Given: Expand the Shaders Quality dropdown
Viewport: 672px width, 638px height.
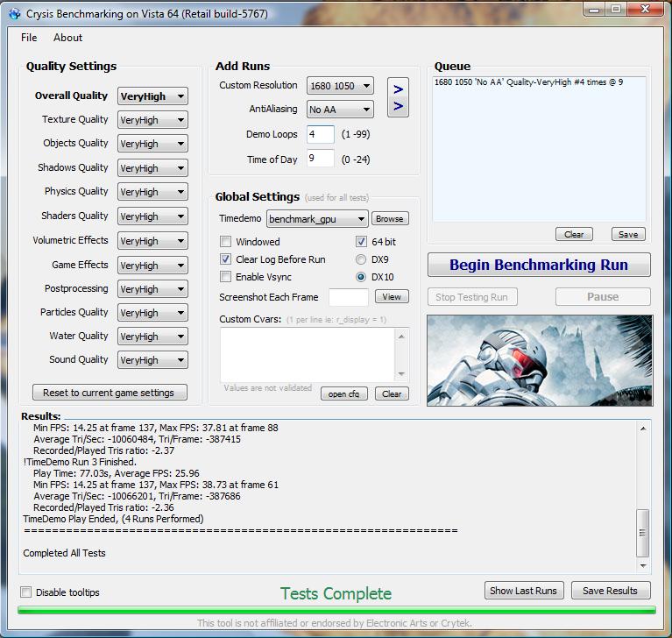Looking at the screenshot, I should click(152, 216).
